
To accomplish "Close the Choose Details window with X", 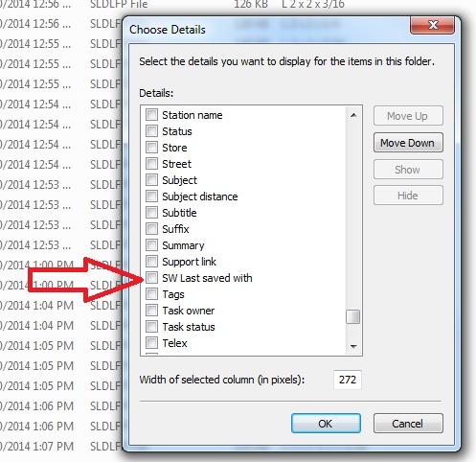I will point(432,25).
